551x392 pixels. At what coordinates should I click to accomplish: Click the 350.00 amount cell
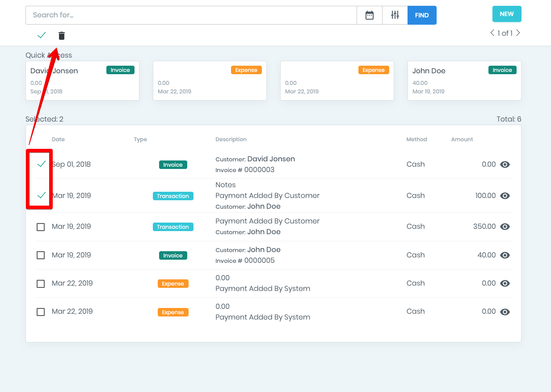point(484,227)
